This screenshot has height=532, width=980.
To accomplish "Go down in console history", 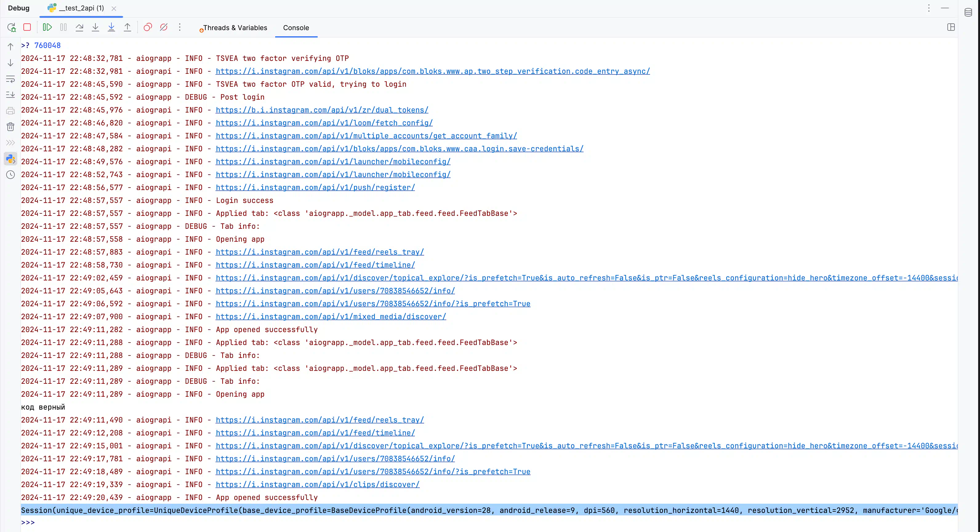I will pos(10,63).
